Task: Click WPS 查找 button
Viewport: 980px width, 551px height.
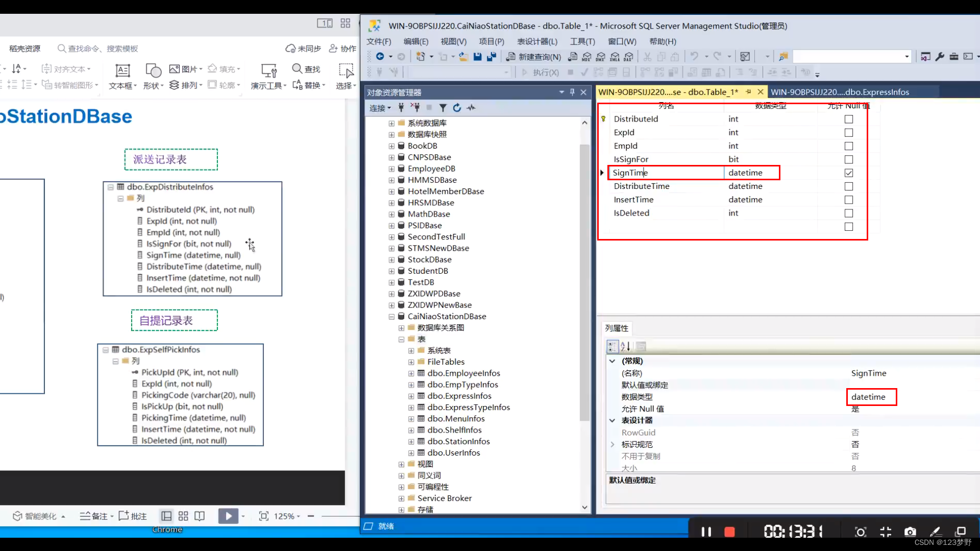Action: (306, 69)
